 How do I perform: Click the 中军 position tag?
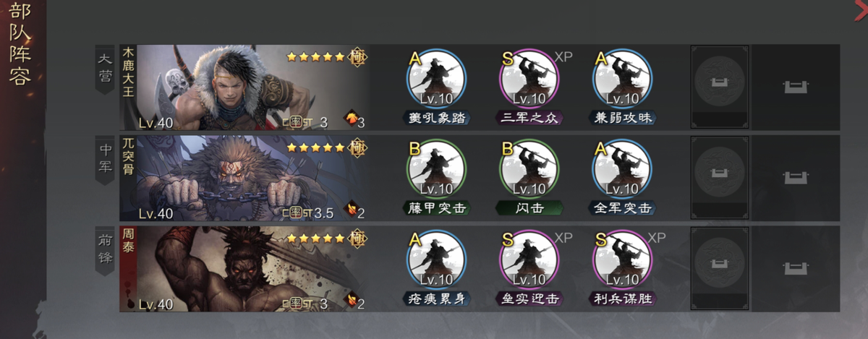[x=106, y=159]
